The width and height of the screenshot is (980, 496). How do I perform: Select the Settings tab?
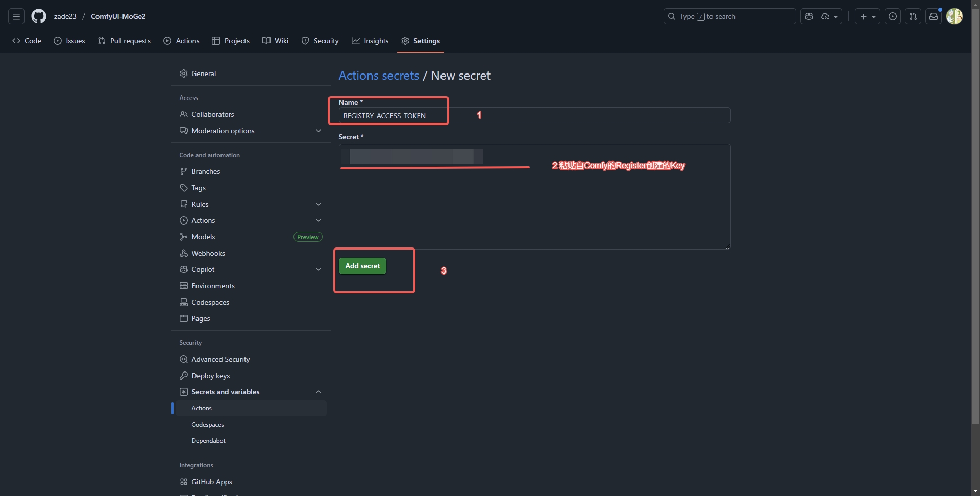(421, 41)
